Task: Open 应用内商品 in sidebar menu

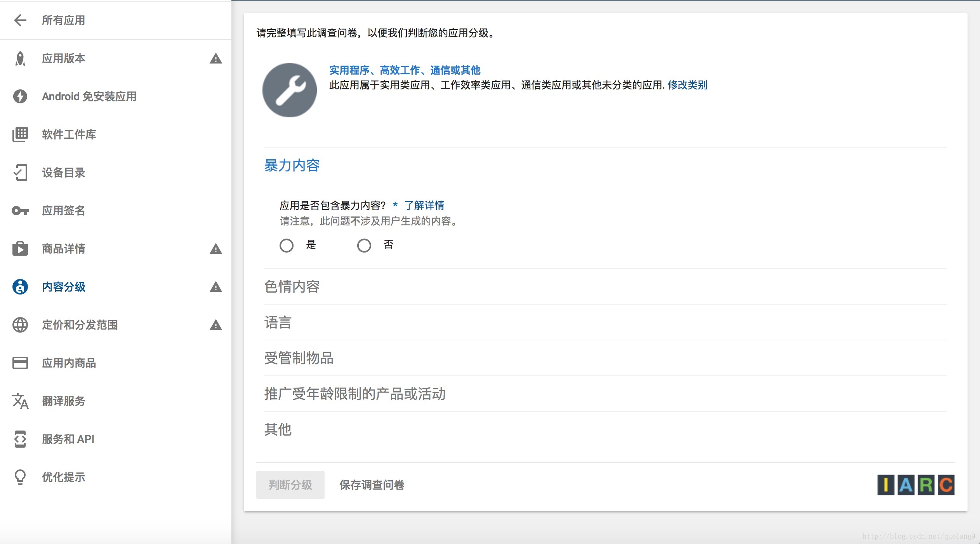Action: [69, 363]
